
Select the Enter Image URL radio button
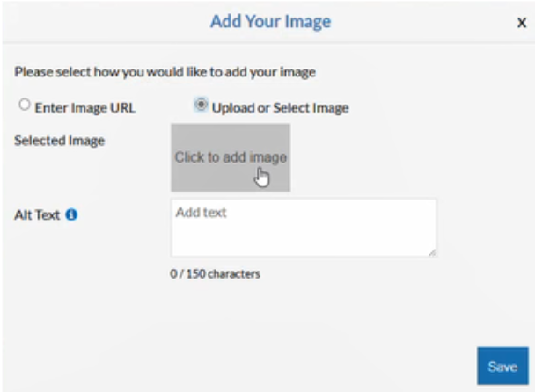pyautogui.click(x=25, y=105)
